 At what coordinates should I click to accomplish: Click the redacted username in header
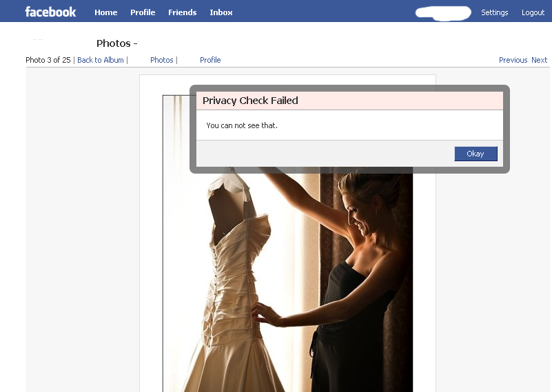pos(443,12)
